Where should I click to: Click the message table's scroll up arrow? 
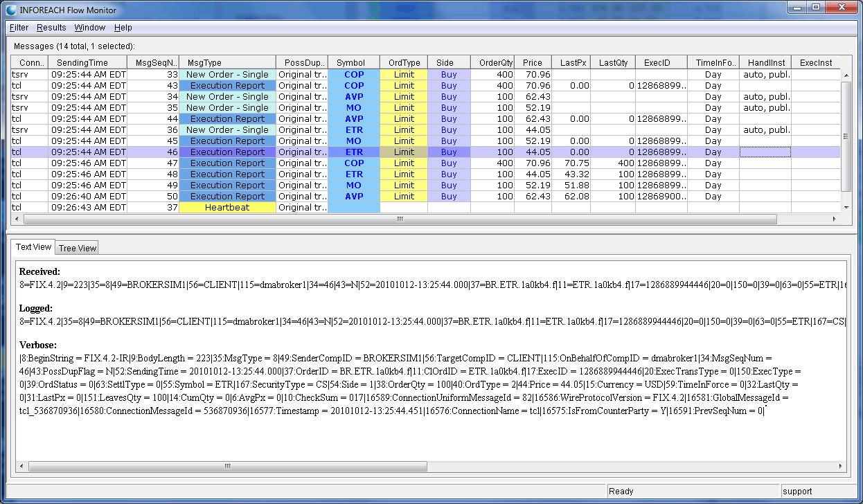click(x=846, y=75)
